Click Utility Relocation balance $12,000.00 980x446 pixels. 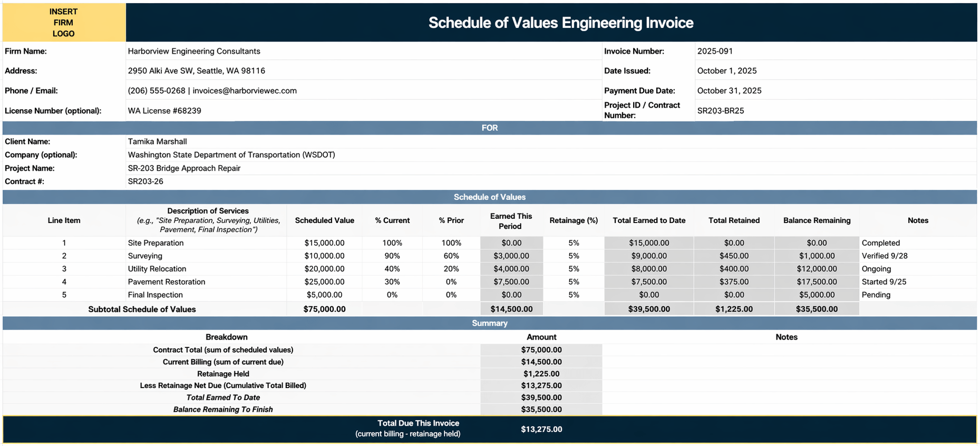[x=817, y=269]
